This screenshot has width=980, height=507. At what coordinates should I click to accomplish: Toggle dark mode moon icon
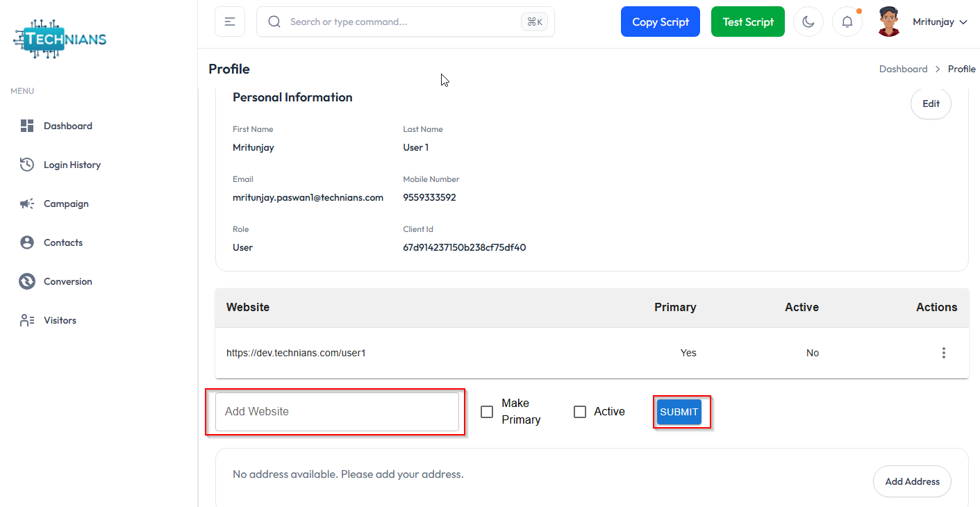[x=808, y=22]
